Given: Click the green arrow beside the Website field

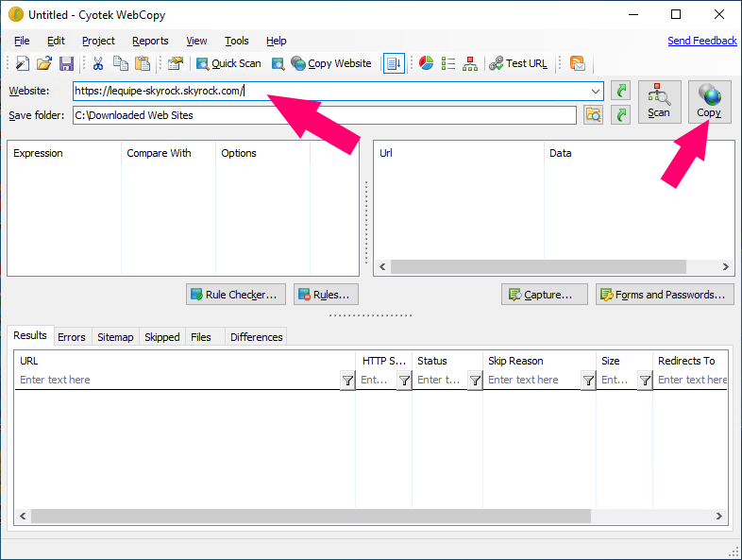Looking at the screenshot, I should pos(621,91).
